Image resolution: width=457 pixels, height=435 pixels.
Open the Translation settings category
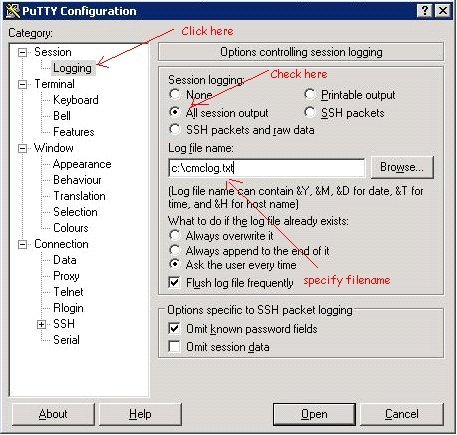[x=79, y=196]
